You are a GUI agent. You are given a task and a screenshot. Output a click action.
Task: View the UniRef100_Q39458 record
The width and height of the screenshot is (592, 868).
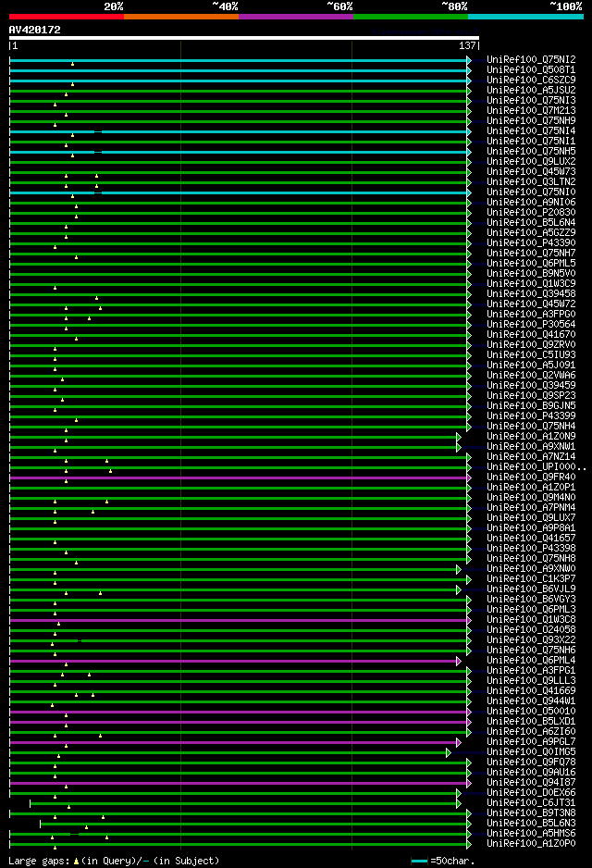531,293
